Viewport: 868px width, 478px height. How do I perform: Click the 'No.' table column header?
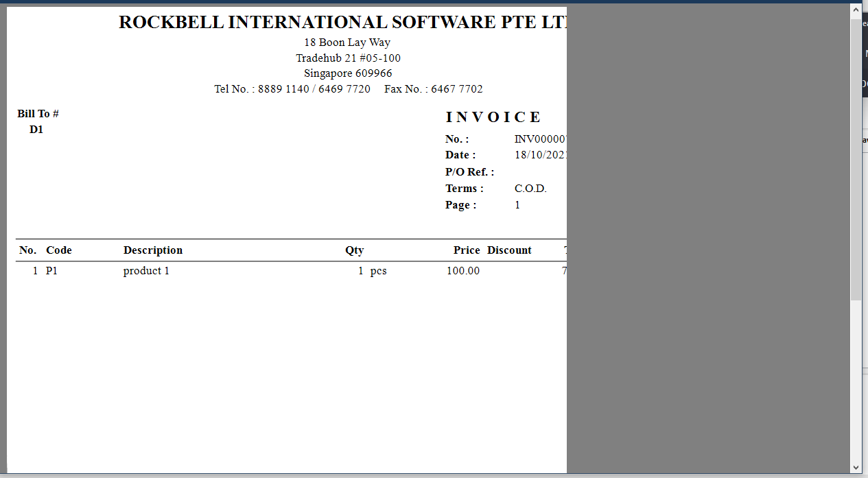pyautogui.click(x=28, y=250)
